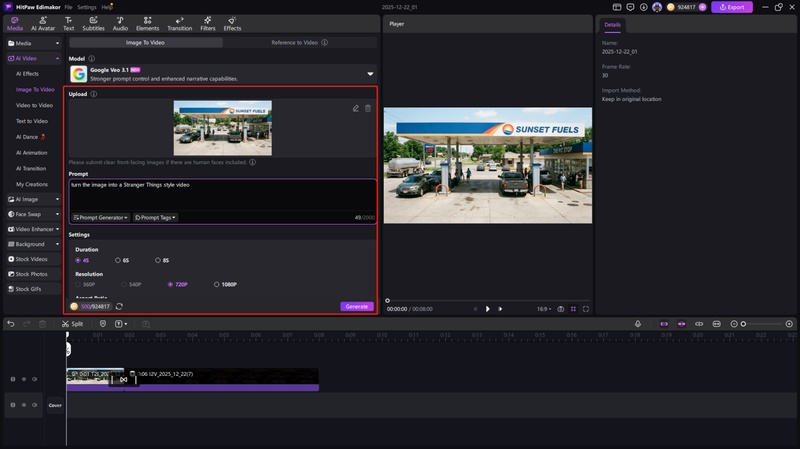The width and height of the screenshot is (800, 449).
Task: Open the AI Avatar toolbar tab
Action: [x=43, y=23]
